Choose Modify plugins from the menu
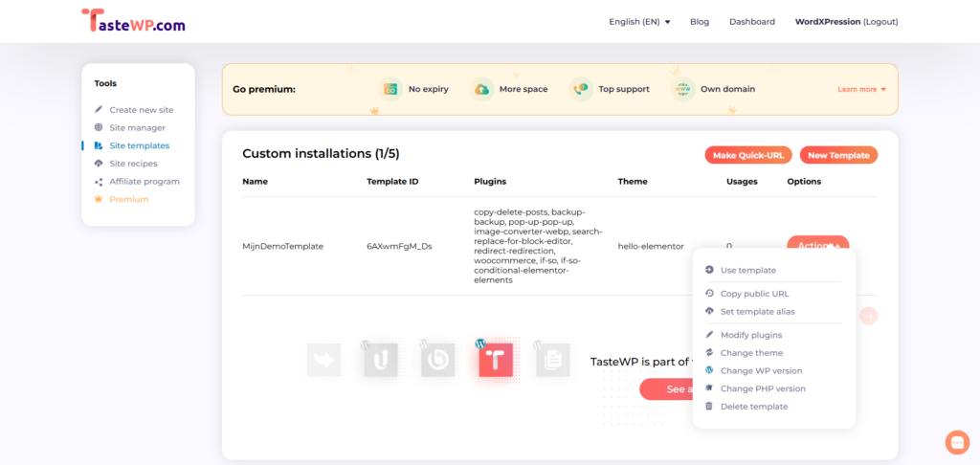Viewport: 980px width, 465px height. (x=751, y=335)
